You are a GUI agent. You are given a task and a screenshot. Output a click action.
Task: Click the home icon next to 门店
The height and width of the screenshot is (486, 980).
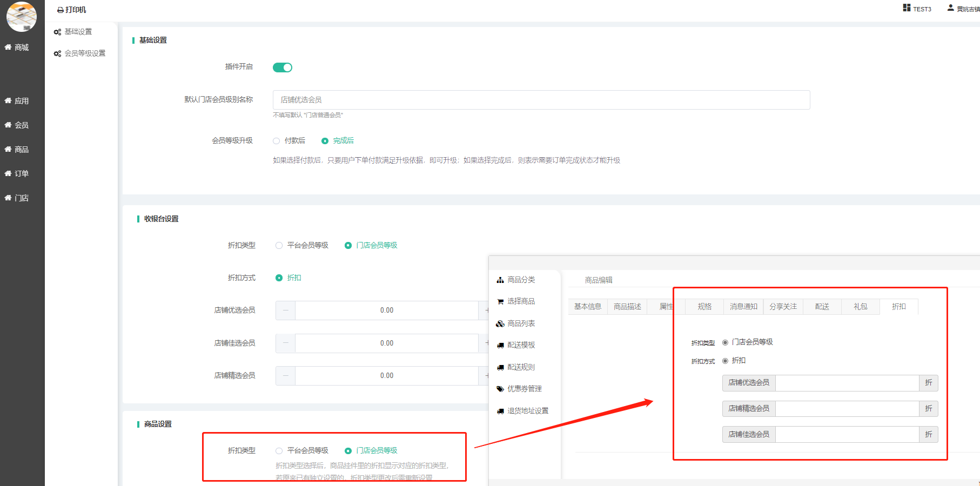pos(8,198)
